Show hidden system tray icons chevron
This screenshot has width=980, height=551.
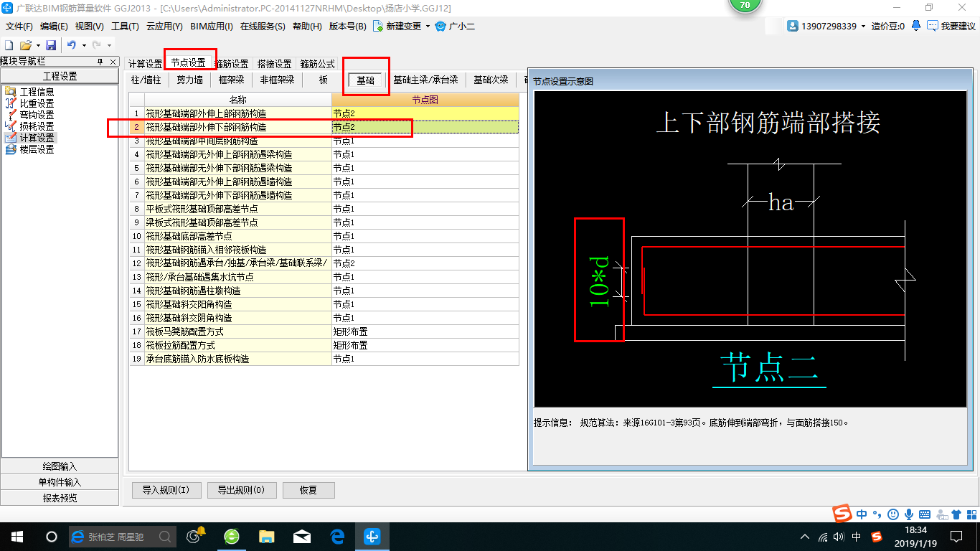pos(805,537)
